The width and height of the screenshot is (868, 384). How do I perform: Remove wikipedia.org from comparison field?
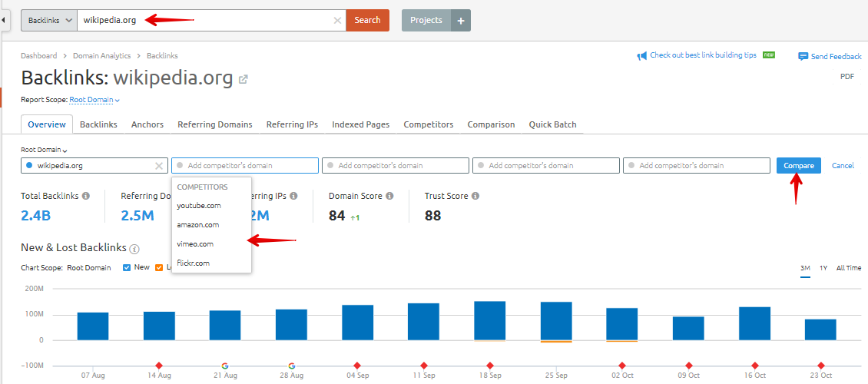159,165
